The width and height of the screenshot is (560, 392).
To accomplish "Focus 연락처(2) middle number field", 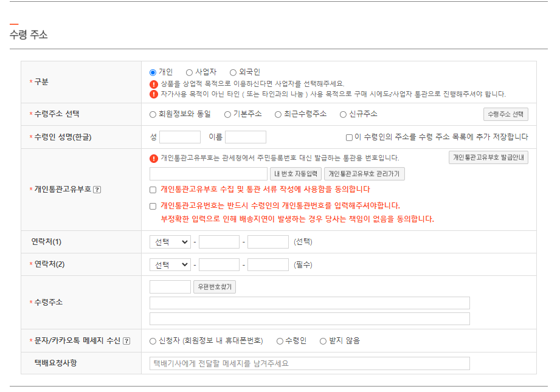I will click(219, 264).
